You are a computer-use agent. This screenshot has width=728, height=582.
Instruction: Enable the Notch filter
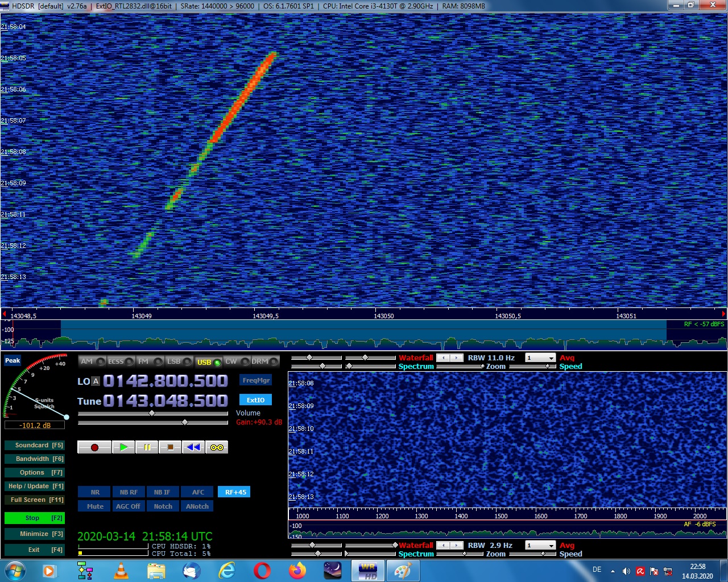(x=163, y=506)
